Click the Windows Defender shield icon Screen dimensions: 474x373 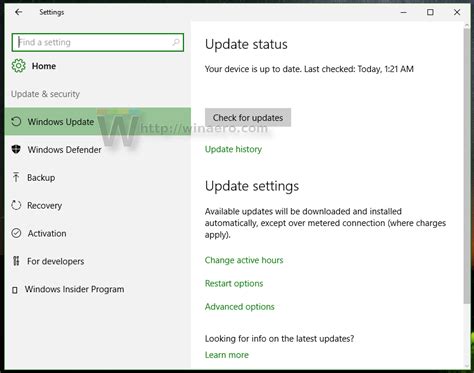pos(16,149)
